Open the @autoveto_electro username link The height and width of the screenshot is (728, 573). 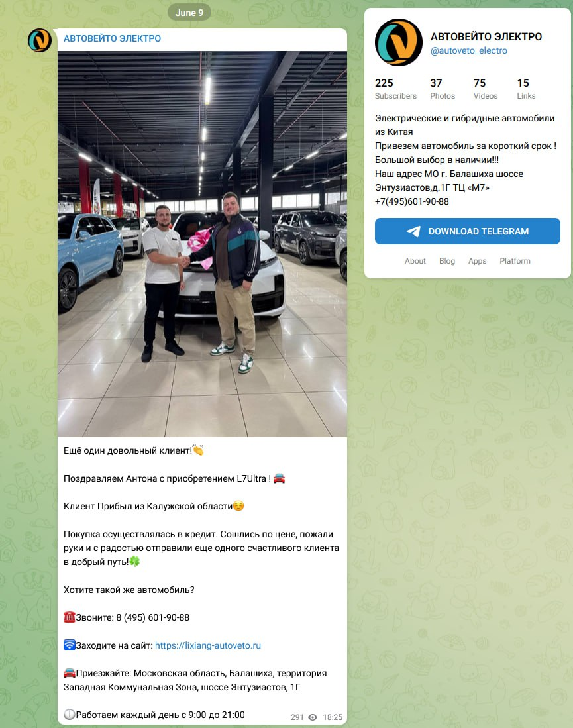pyautogui.click(x=468, y=50)
